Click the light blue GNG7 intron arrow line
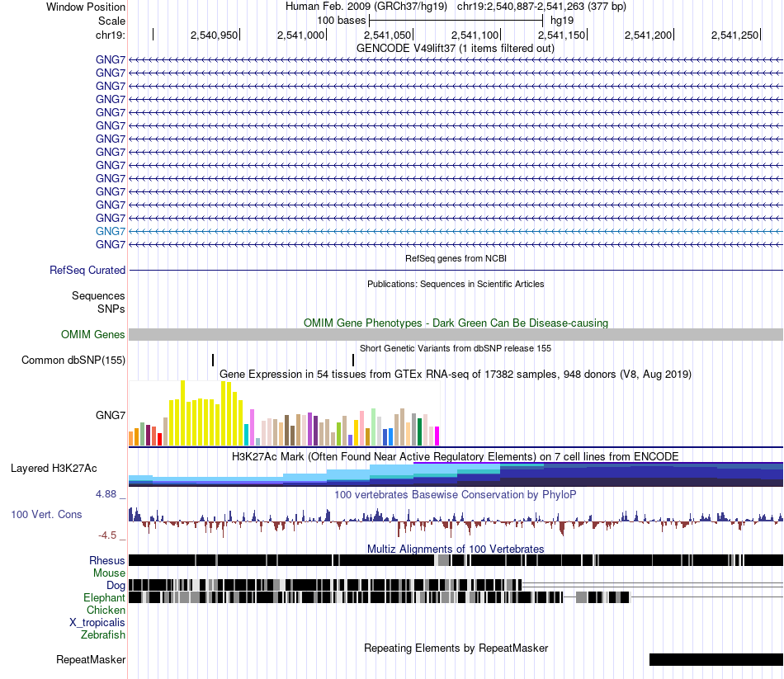This screenshot has width=784, height=679. [456, 232]
